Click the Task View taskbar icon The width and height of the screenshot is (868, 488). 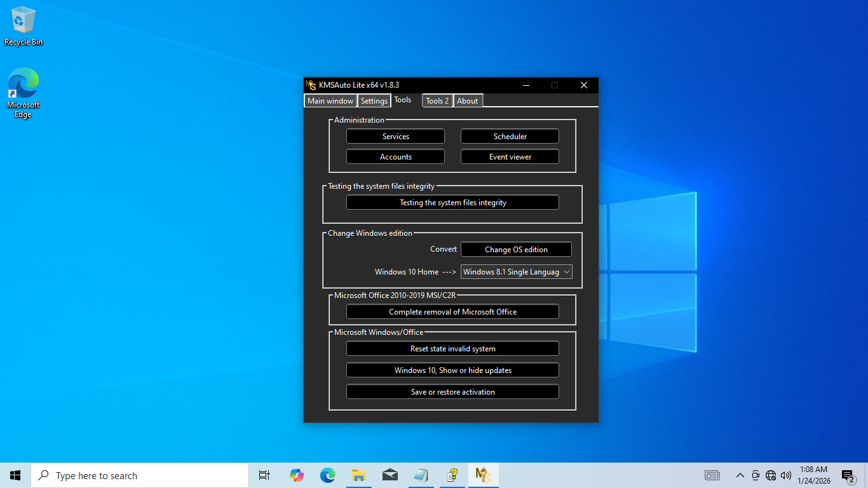pyautogui.click(x=264, y=475)
